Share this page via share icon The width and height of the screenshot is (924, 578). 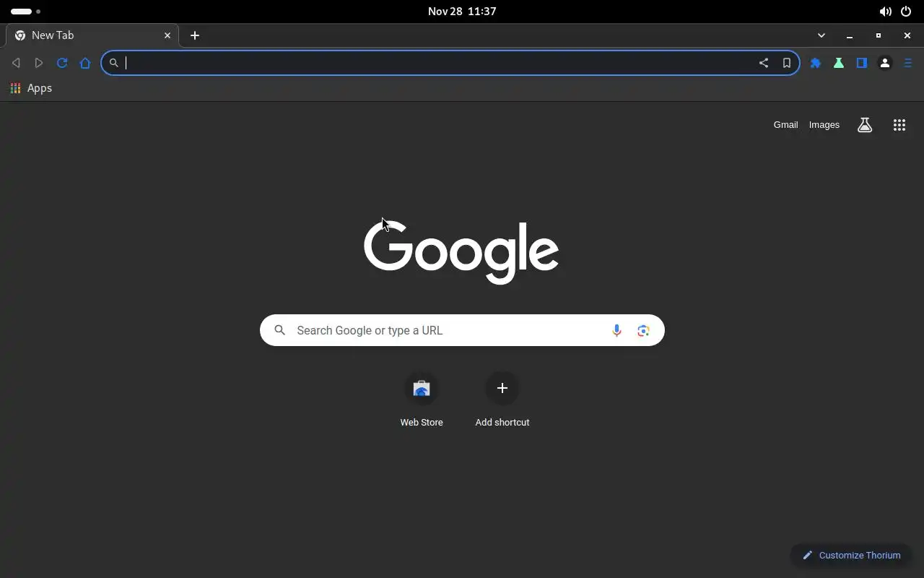(x=764, y=63)
